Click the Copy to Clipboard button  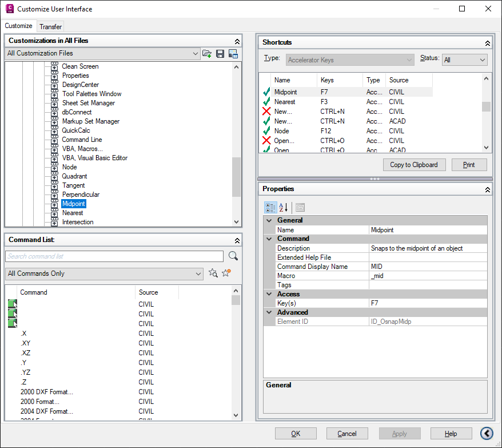coord(413,164)
